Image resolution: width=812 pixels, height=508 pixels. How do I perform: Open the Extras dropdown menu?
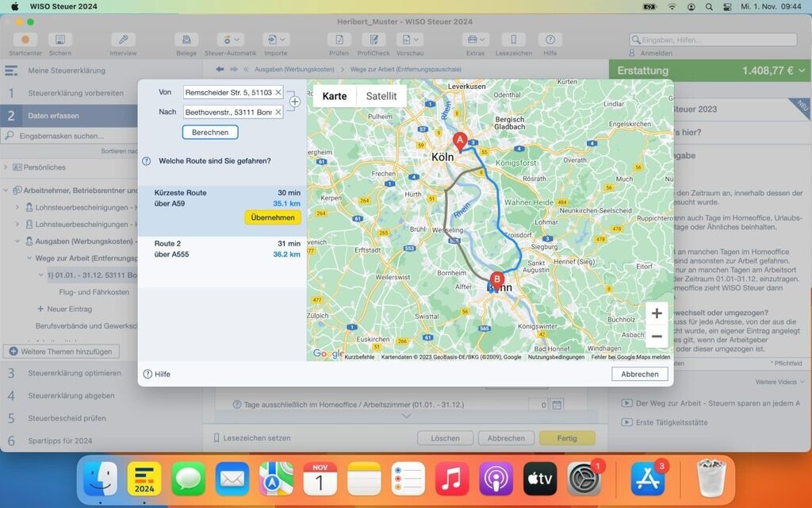(475, 40)
